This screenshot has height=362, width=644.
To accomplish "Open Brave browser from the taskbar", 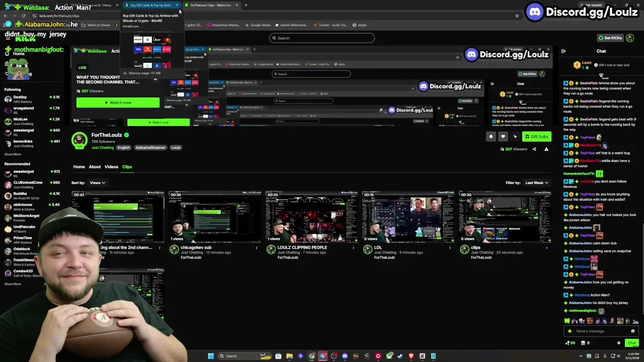I will click(411, 356).
